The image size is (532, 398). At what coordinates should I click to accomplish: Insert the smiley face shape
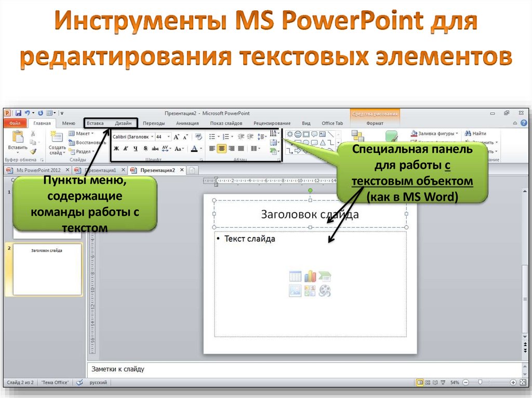point(298,134)
